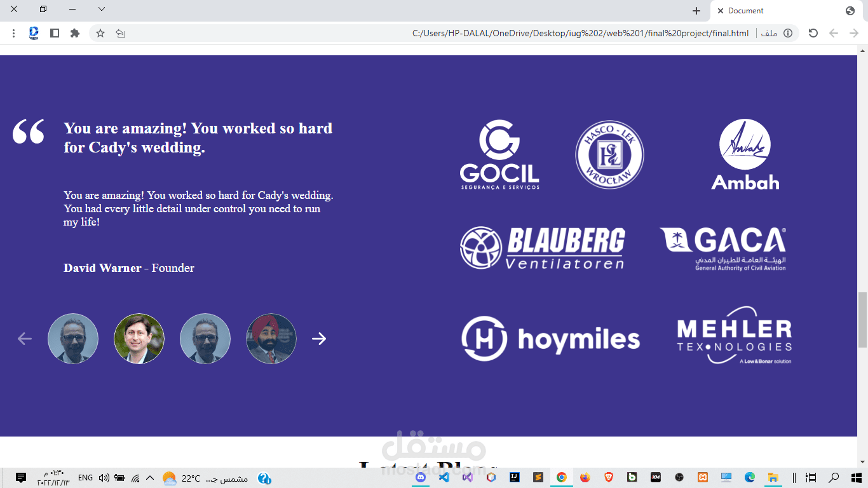Open File Explorer from taskbar

pyautogui.click(x=773, y=477)
